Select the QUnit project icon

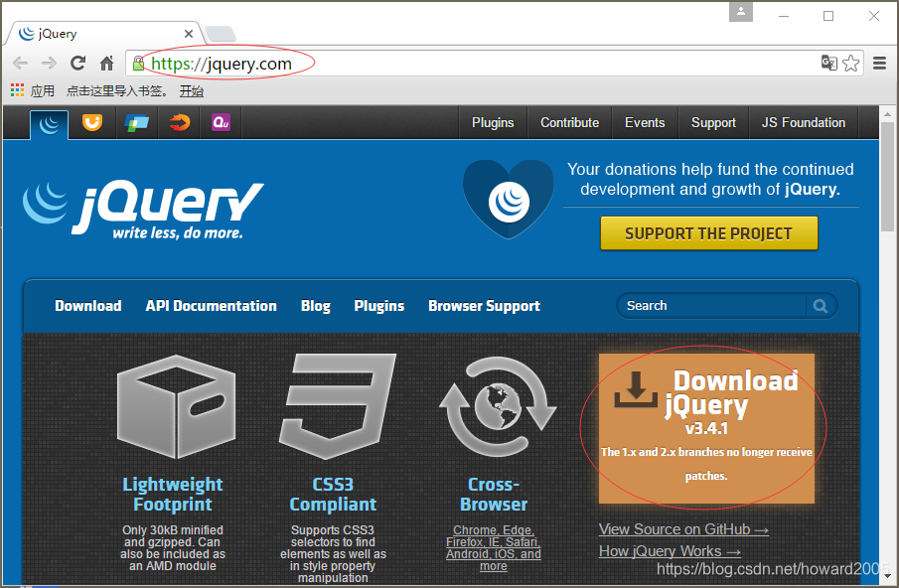click(221, 122)
